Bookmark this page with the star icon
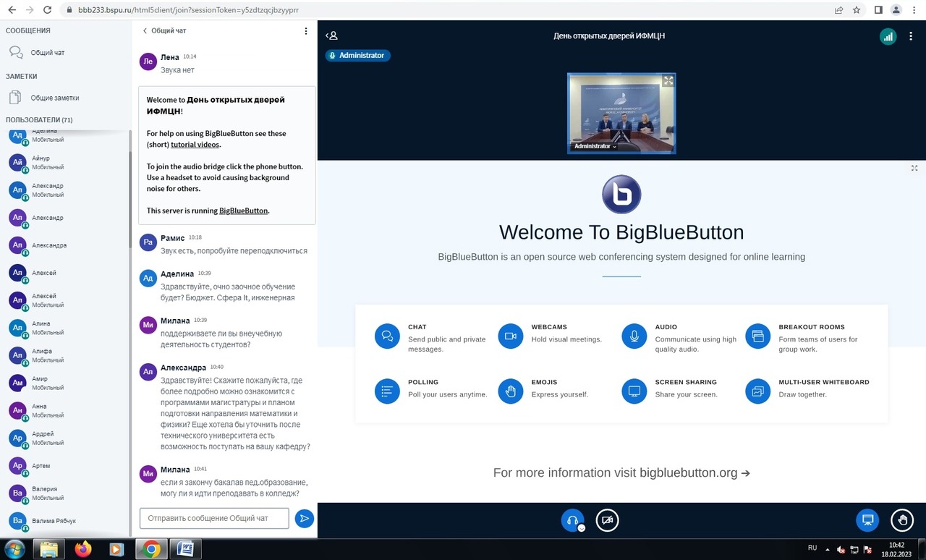 [x=857, y=10]
